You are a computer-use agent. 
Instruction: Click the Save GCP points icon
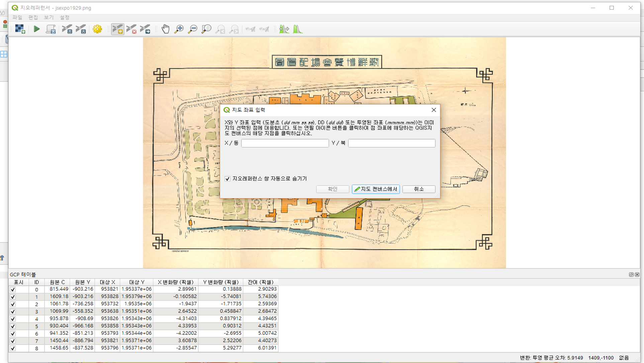pyautogui.click(x=81, y=29)
